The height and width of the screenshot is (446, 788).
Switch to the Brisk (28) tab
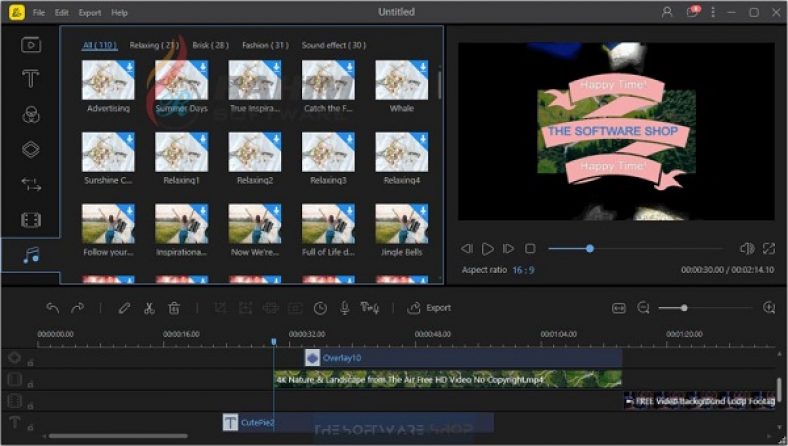click(x=211, y=45)
